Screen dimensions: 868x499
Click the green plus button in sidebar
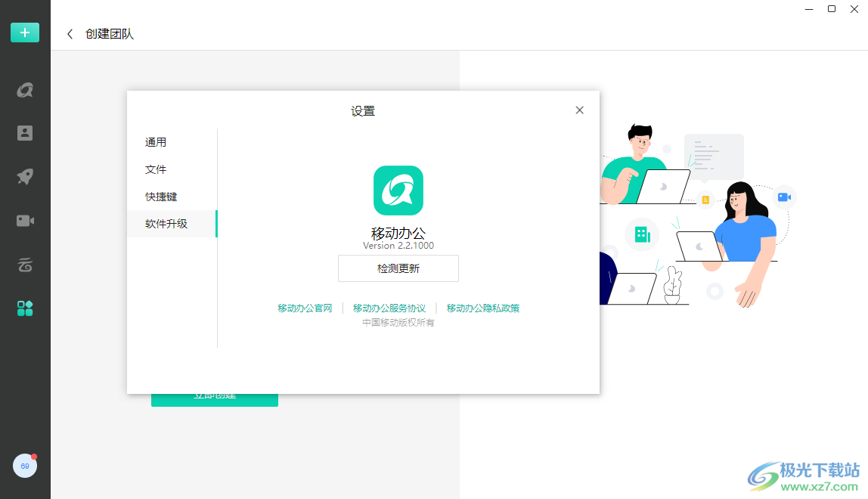pyautogui.click(x=25, y=33)
